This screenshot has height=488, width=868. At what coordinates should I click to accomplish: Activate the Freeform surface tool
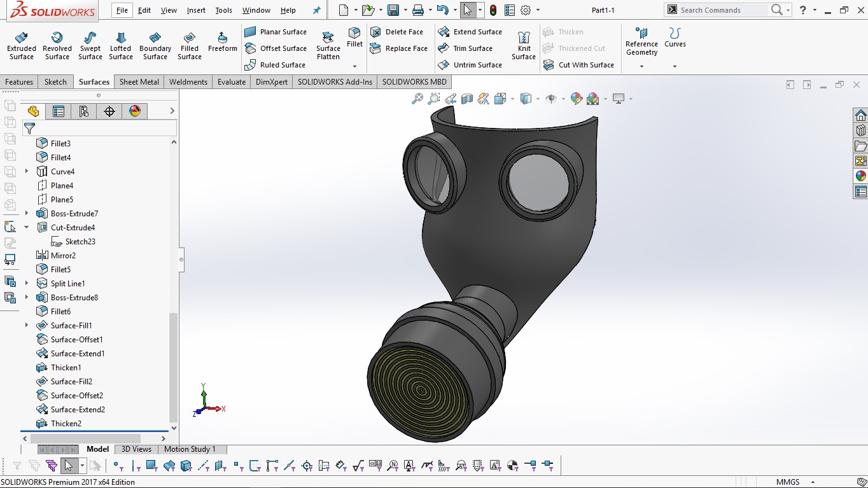[x=222, y=41]
